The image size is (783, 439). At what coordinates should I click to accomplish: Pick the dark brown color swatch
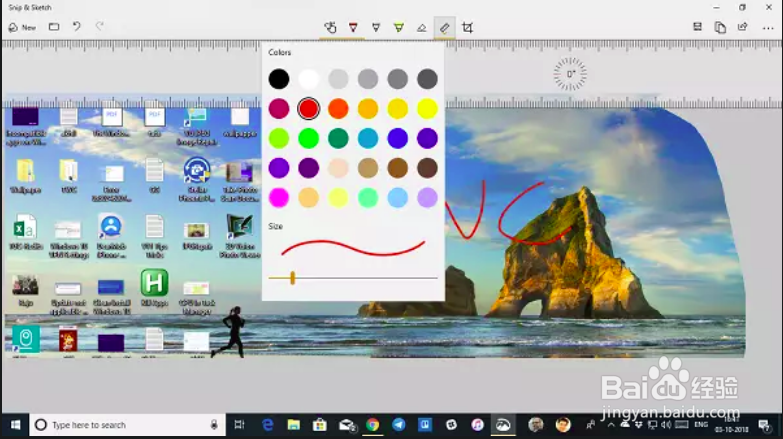coord(427,168)
